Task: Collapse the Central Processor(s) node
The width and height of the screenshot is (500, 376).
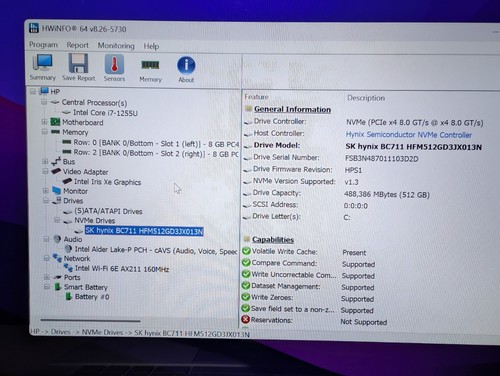Action: [x=44, y=102]
